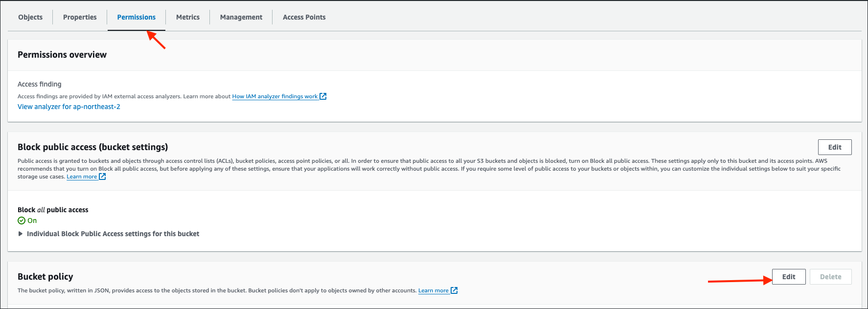Open the Management tab
This screenshot has width=868, height=309.
pos(241,17)
